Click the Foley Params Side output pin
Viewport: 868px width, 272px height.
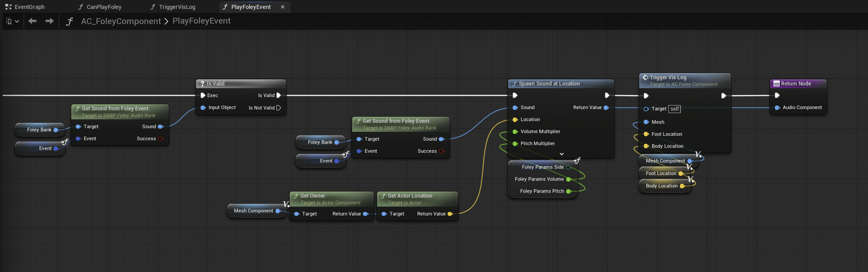click(568, 167)
